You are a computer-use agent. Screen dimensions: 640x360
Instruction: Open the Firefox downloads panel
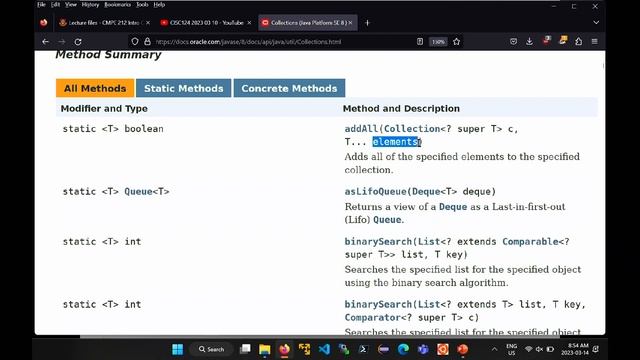pyautogui.click(x=529, y=42)
